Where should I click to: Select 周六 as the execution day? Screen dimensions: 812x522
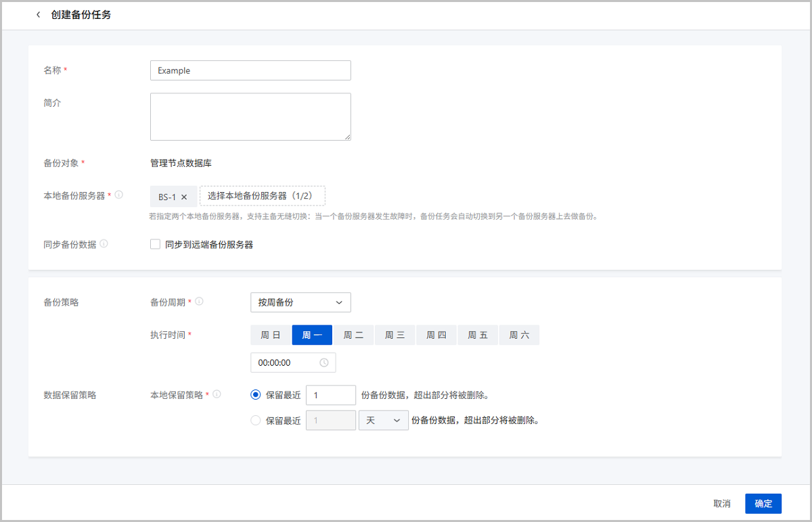tap(519, 335)
